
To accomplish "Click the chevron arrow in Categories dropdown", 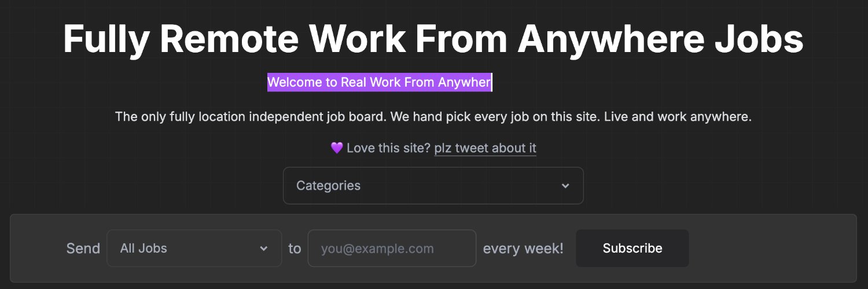I will 565,186.
